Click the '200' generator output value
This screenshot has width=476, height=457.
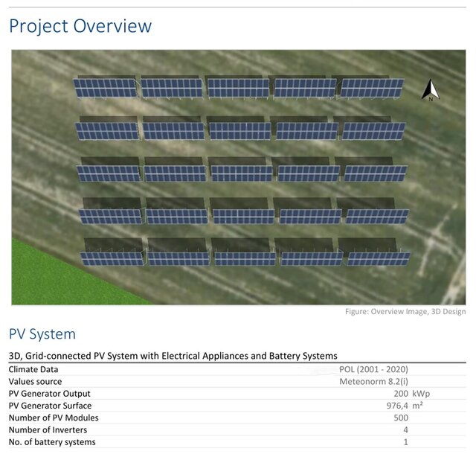(401, 394)
